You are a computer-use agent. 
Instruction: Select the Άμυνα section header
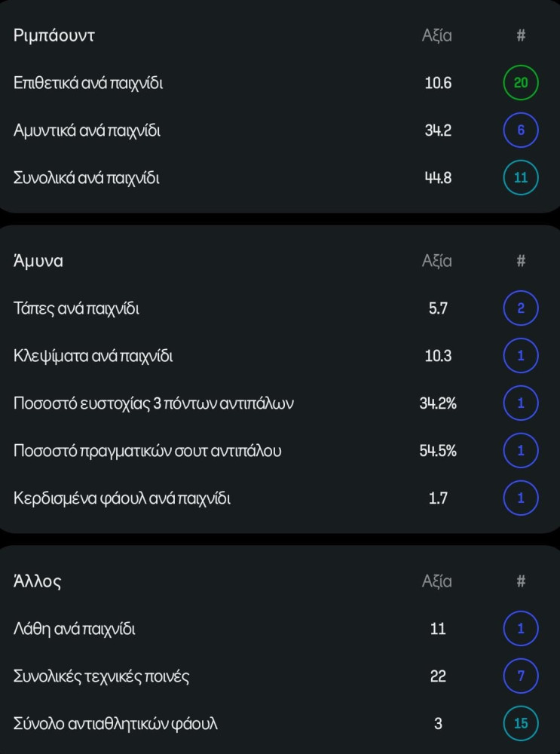click(38, 261)
